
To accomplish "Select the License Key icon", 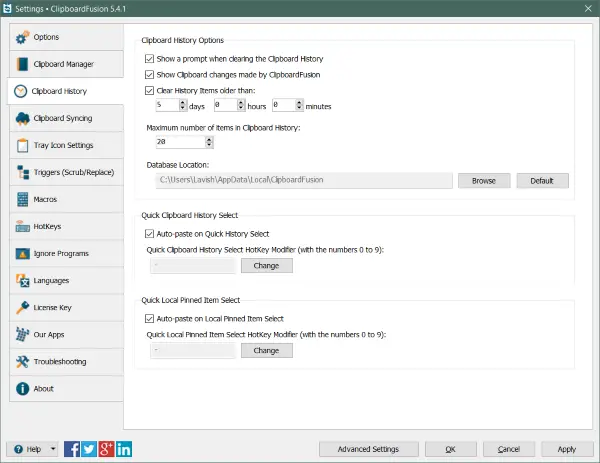I will (x=23, y=307).
